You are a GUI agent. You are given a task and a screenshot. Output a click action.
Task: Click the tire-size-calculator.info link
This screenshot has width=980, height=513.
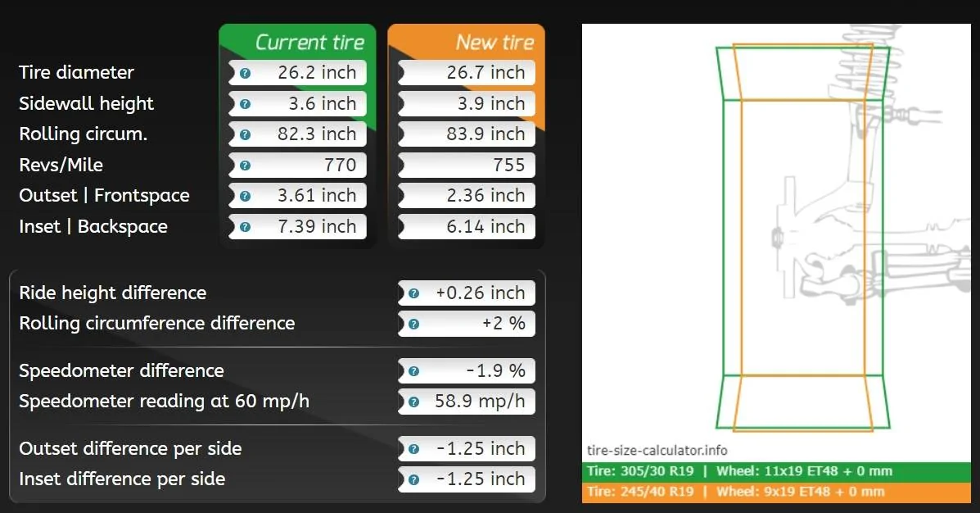657,451
